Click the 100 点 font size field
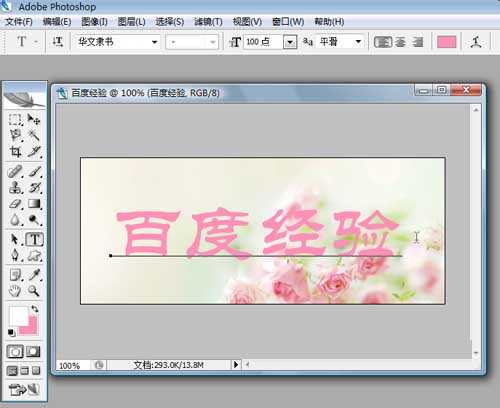Viewport: 500px width, 408px height. coord(263,42)
